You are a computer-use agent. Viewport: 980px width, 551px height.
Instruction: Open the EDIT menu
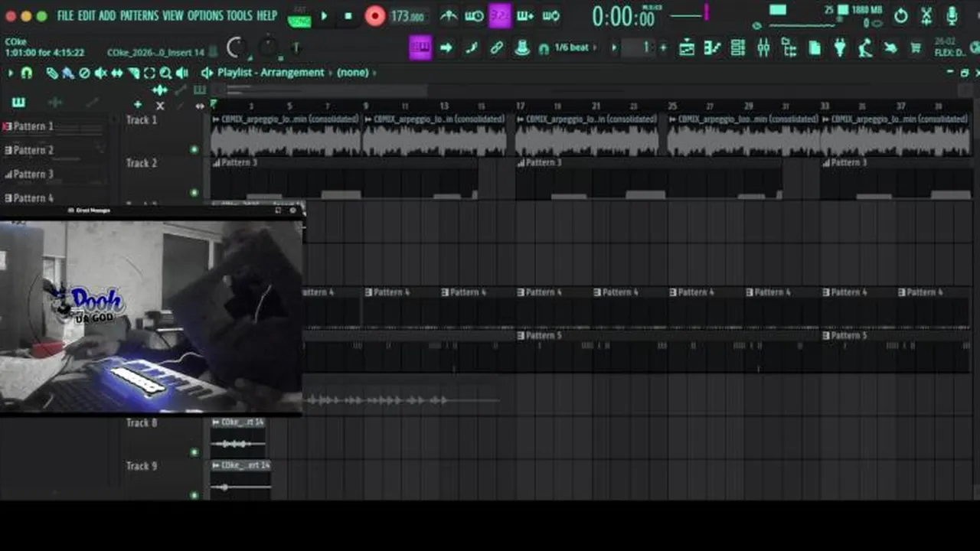click(x=86, y=15)
